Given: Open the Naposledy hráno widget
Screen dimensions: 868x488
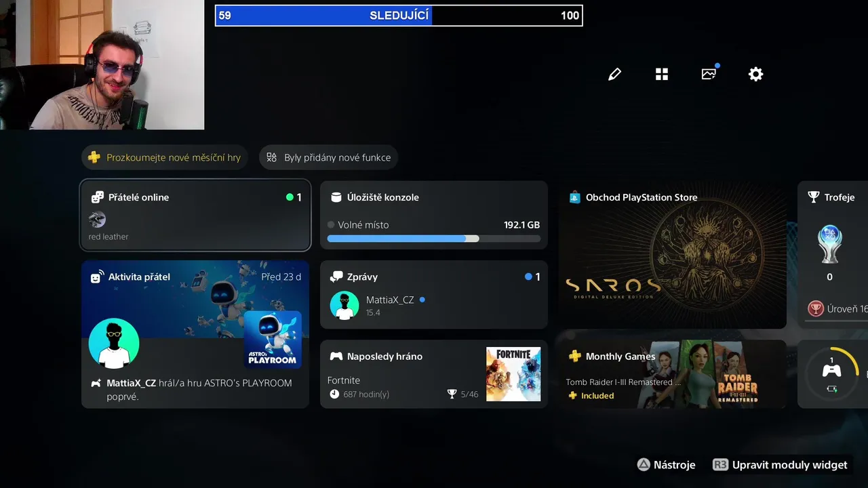Looking at the screenshot, I should tap(434, 374).
